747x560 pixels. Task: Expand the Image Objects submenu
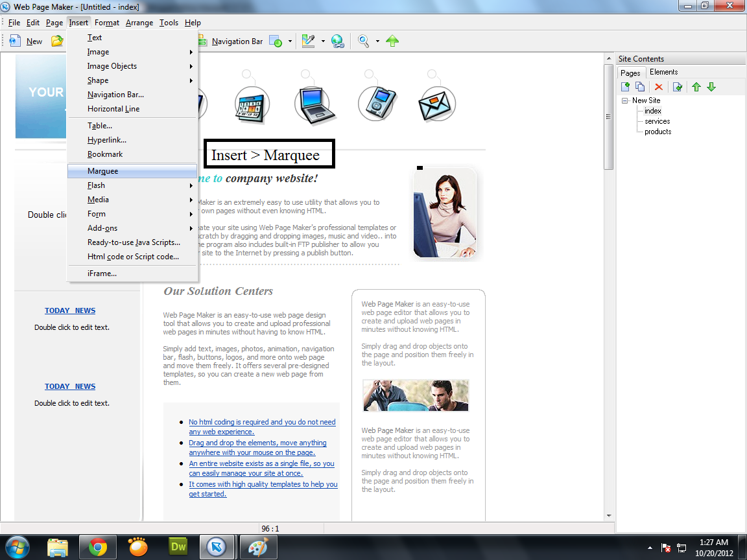[132, 66]
